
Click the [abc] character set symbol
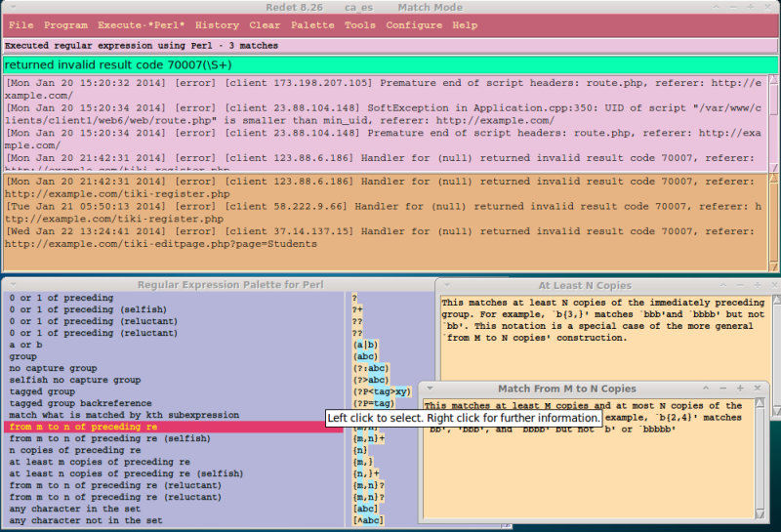(366, 509)
